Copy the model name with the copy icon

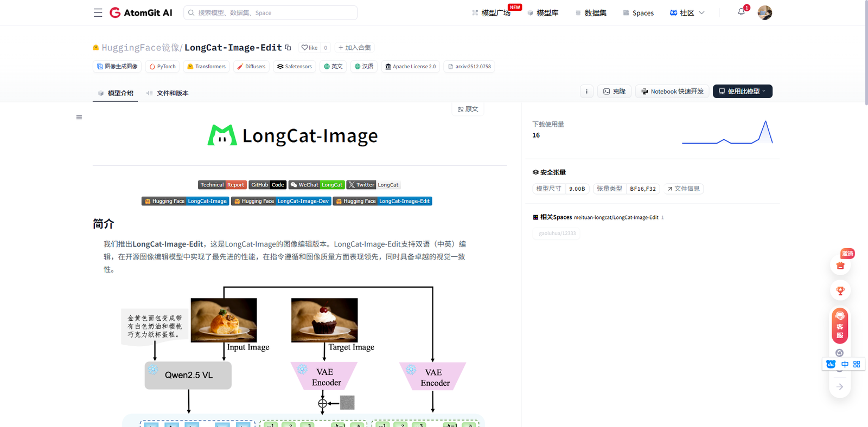point(288,48)
